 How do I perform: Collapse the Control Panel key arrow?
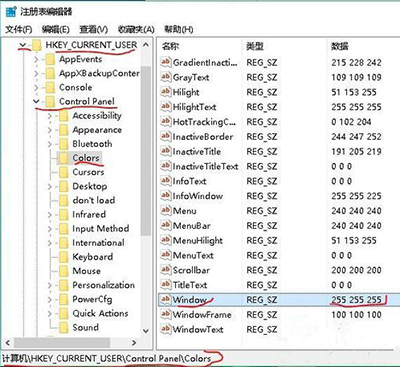(36, 101)
